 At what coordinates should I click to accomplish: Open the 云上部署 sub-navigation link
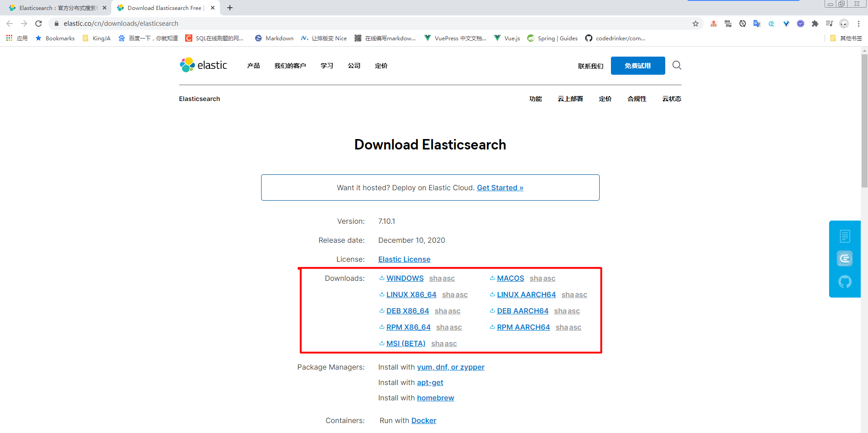(570, 99)
